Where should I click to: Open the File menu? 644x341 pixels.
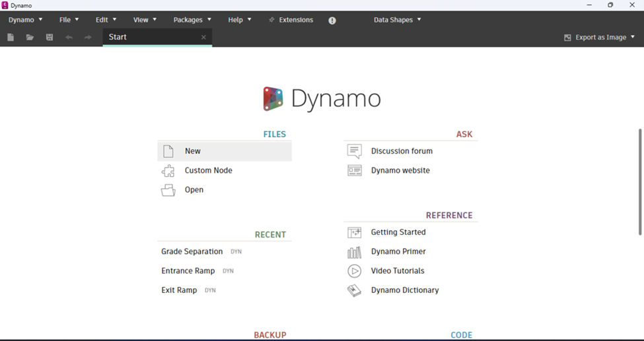pyautogui.click(x=69, y=20)
